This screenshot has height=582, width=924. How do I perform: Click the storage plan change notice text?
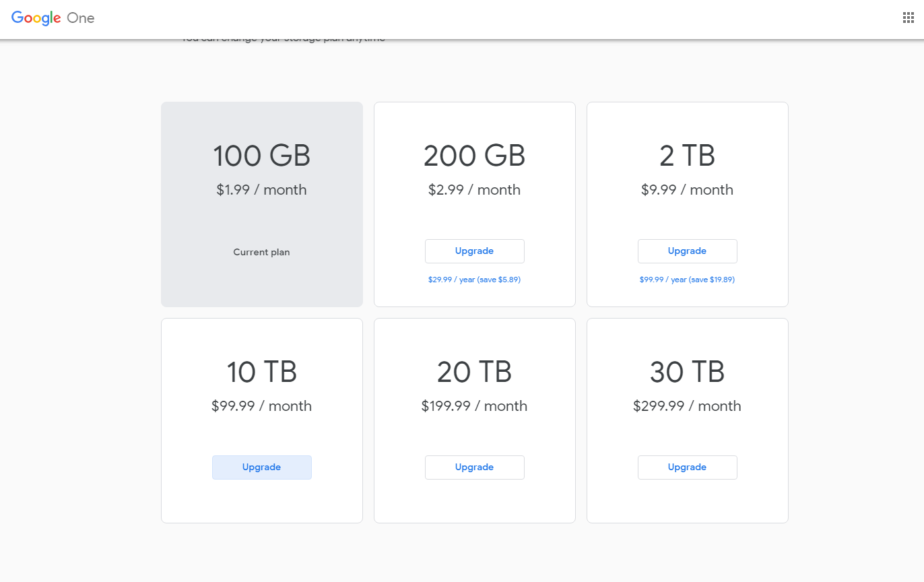click(x=283, y=38)
